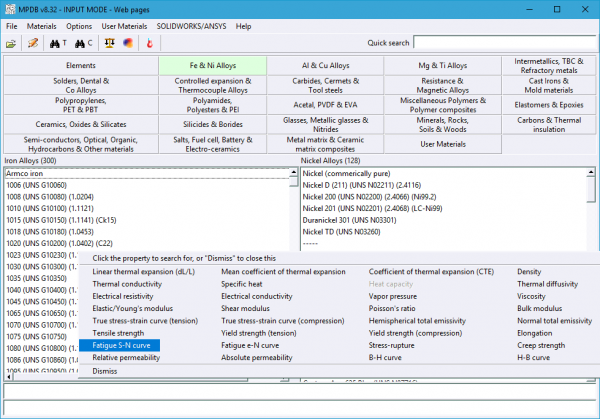Image resolution: width=600 pixels, height=419 pixels.
Task: Click the open folder toolbar icon
Action: coord(11,44)
